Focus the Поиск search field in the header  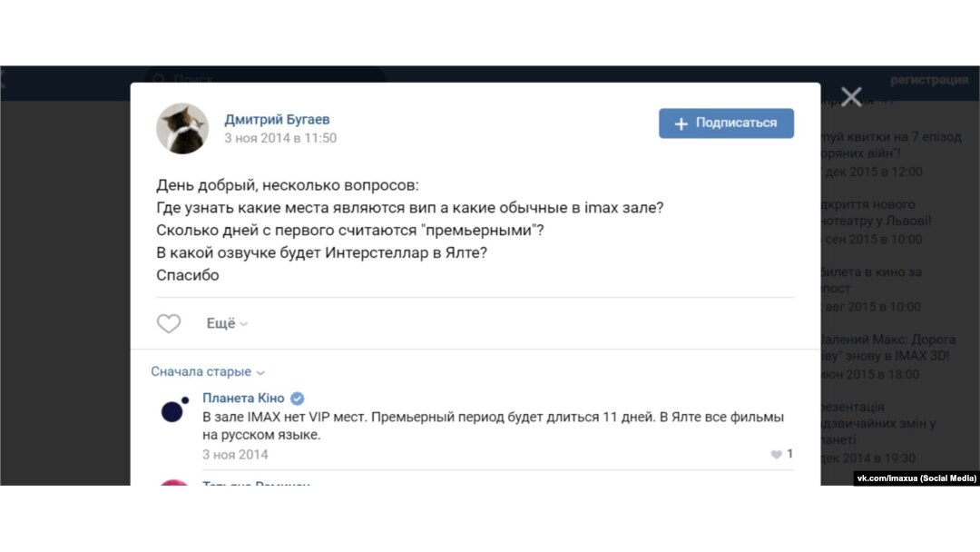[265, 77]
